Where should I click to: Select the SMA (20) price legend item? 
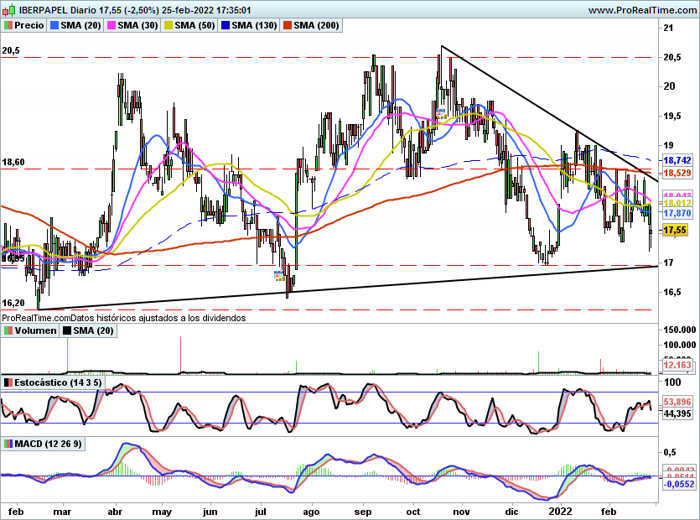click(76, 25)
